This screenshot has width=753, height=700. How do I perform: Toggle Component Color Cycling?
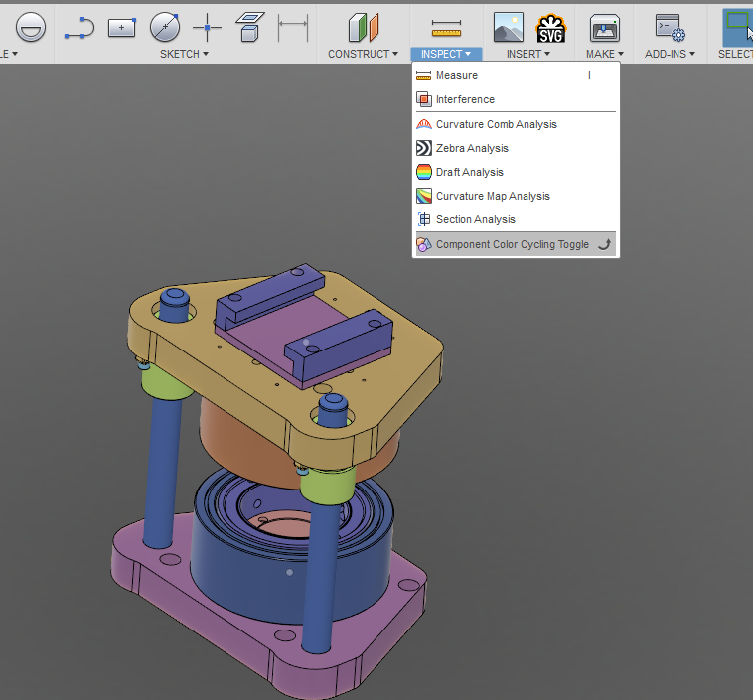(x=516, y=244)
